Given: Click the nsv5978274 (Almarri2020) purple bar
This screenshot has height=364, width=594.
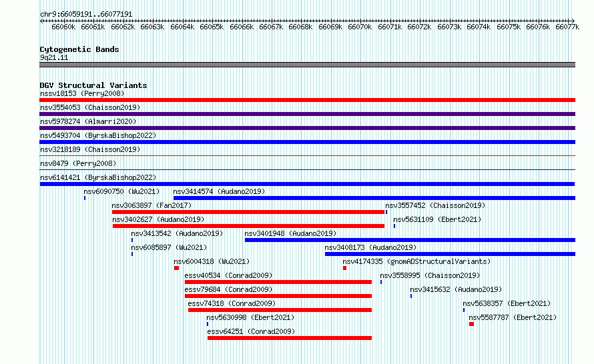Looking at the screenshot, I should [x=307, y=128].
